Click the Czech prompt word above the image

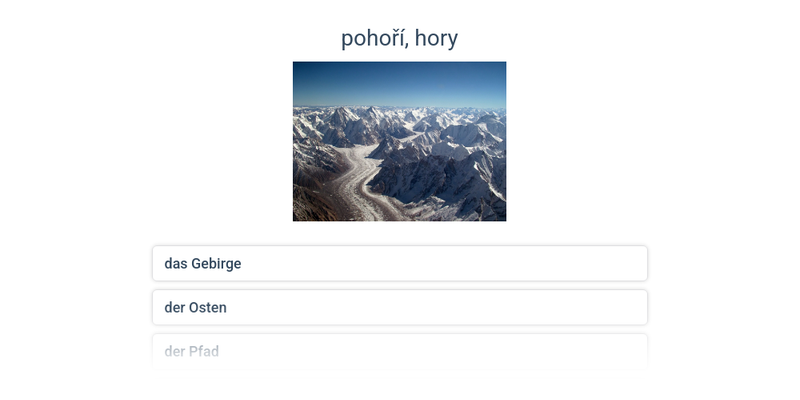point(399,38)
